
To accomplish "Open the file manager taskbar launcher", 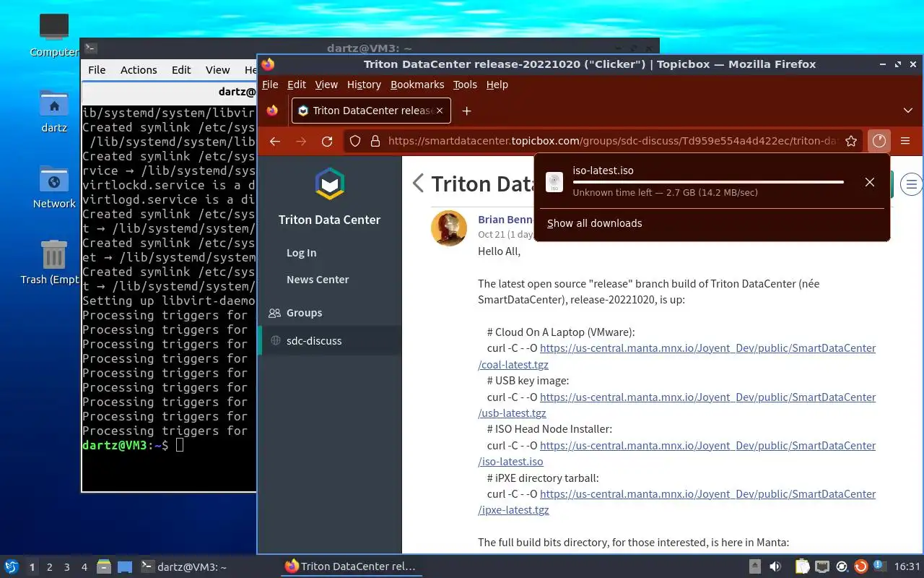I will pos(104,566).
